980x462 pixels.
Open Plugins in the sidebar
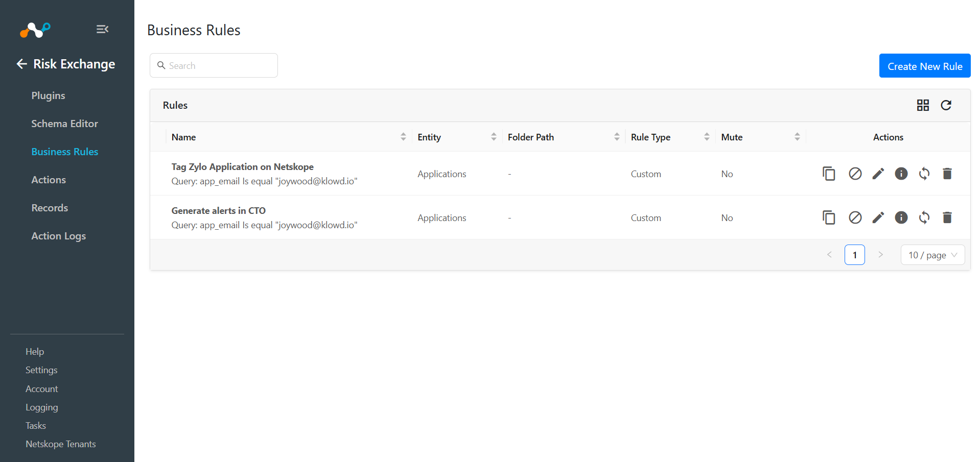[49, 95]
